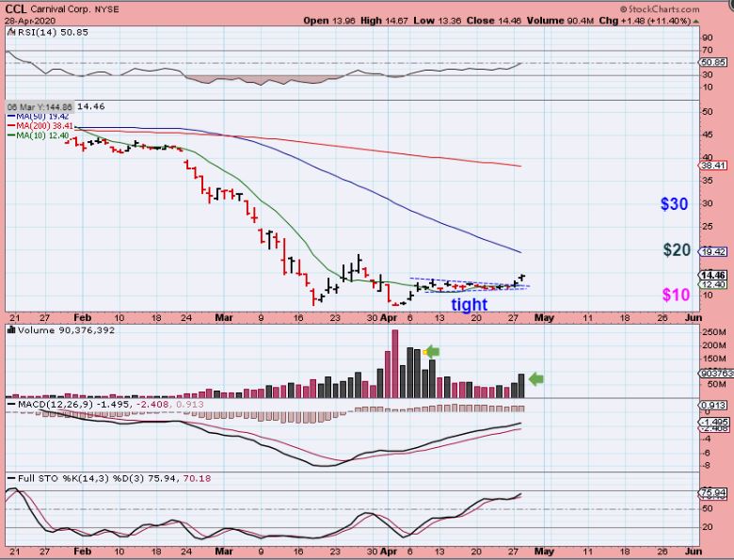Click the 38.41 price axis tag
734x560 pixels.
click(x=713, y=166)
